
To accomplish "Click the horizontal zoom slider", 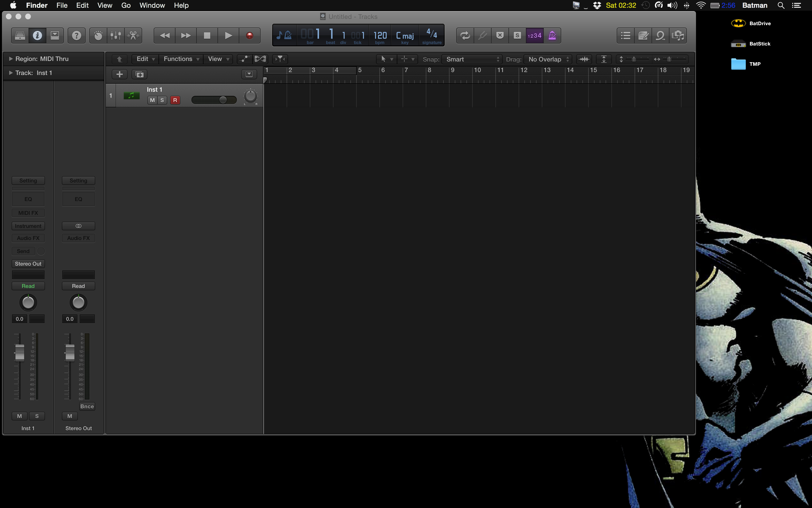I will tap(670, 59).
